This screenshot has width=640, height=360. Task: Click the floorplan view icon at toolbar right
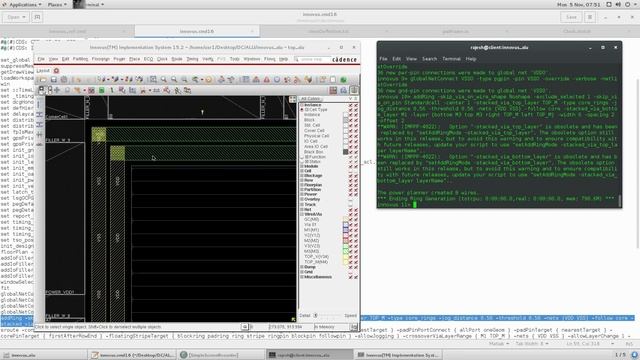333,91
